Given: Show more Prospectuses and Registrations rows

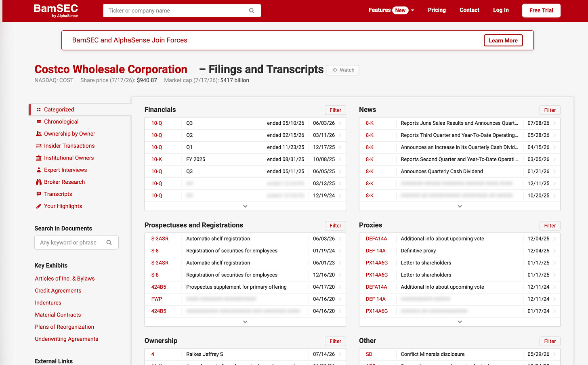Looking at the screenshot, I should click(245, 322).
